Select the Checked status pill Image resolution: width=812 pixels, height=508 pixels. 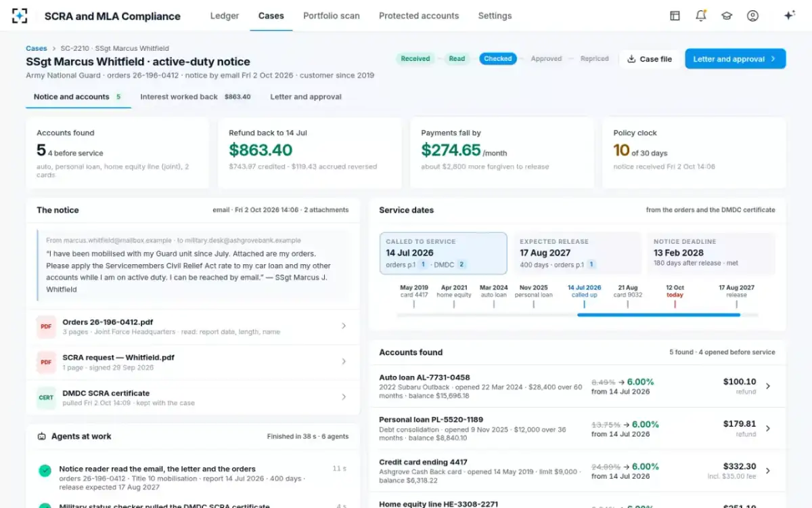coord(498,59)
